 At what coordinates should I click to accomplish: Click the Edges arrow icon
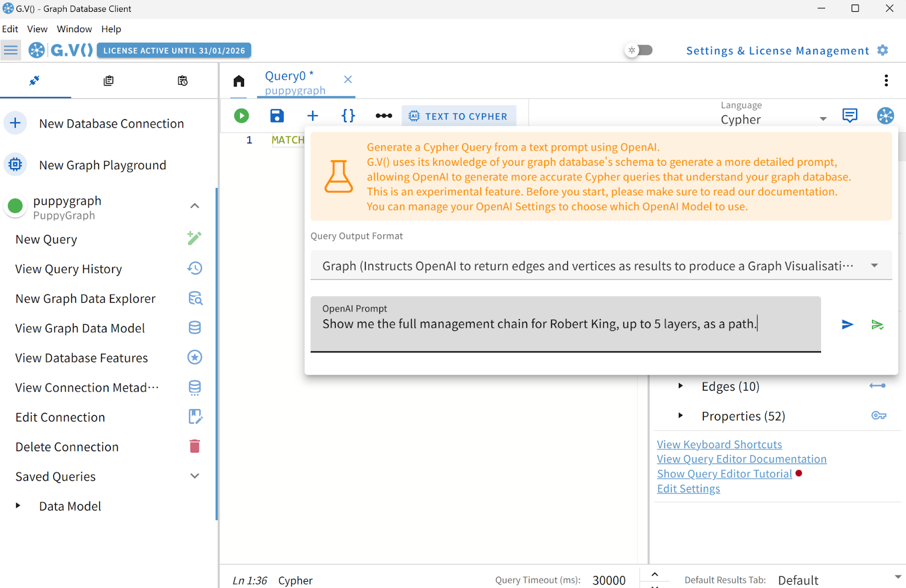pyautogui.click(x=878, y=386)
